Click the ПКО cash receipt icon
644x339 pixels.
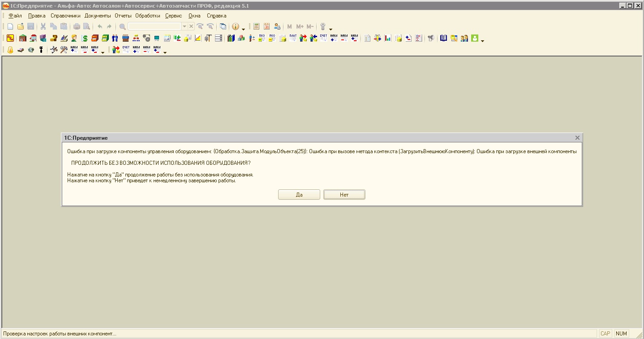tap(262, 38)
